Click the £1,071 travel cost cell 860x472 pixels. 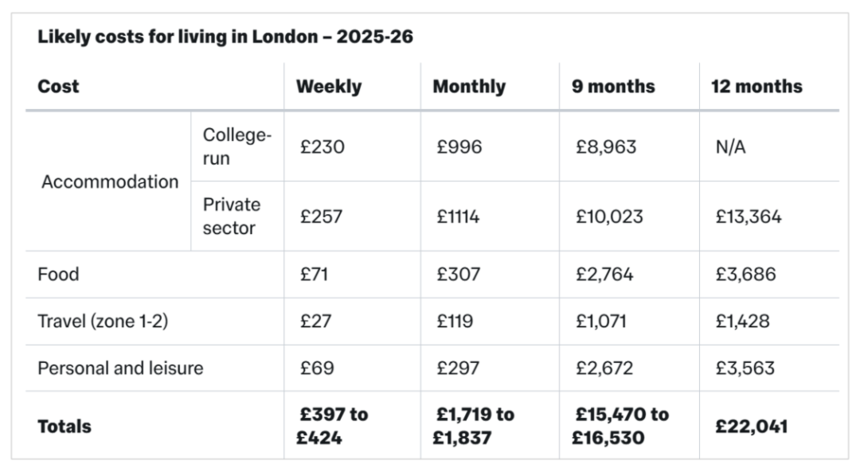(x=605, y=321)
